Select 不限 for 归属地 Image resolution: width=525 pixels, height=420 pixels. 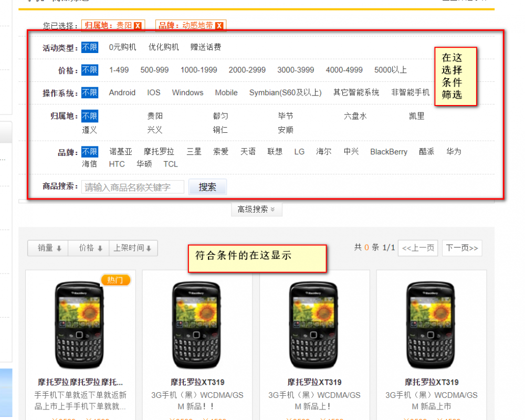[90, 116]
